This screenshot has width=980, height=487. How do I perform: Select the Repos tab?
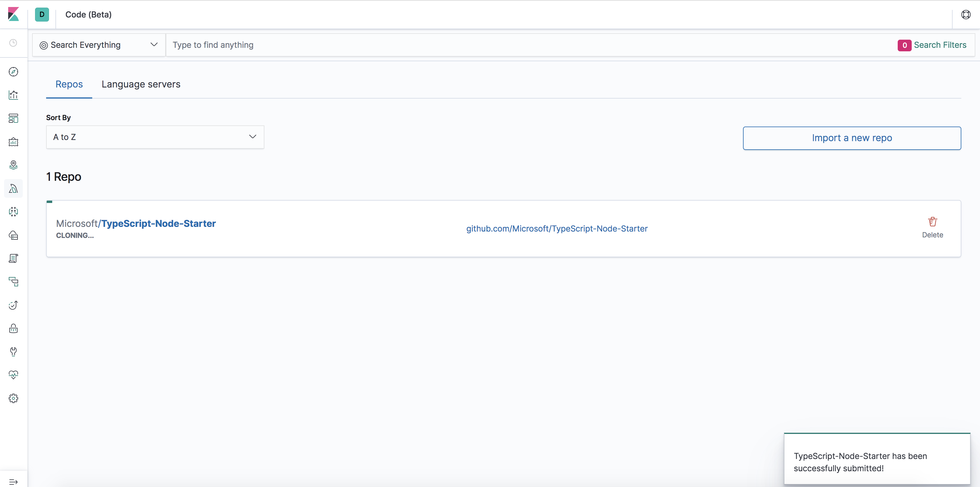(x=69, y=84)
